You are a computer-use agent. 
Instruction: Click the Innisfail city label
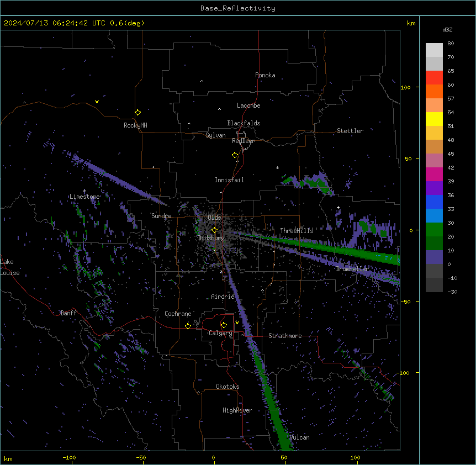point(229,180)
